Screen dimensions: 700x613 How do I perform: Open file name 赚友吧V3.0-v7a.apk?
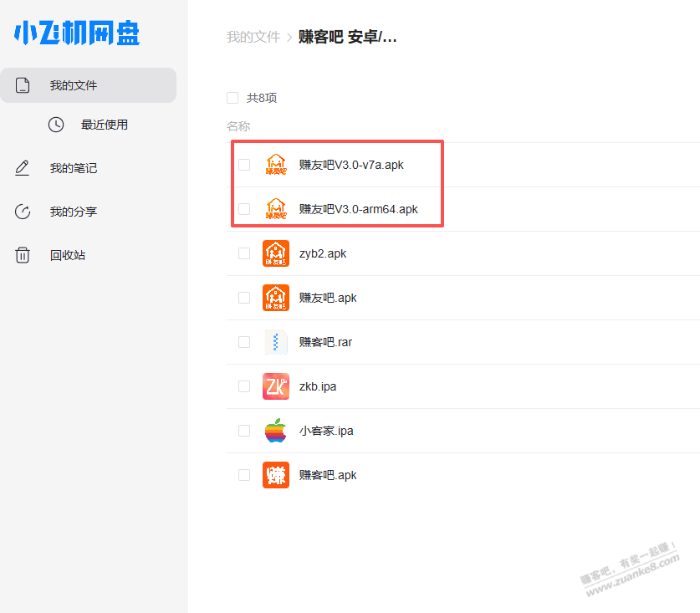[351, 165]
